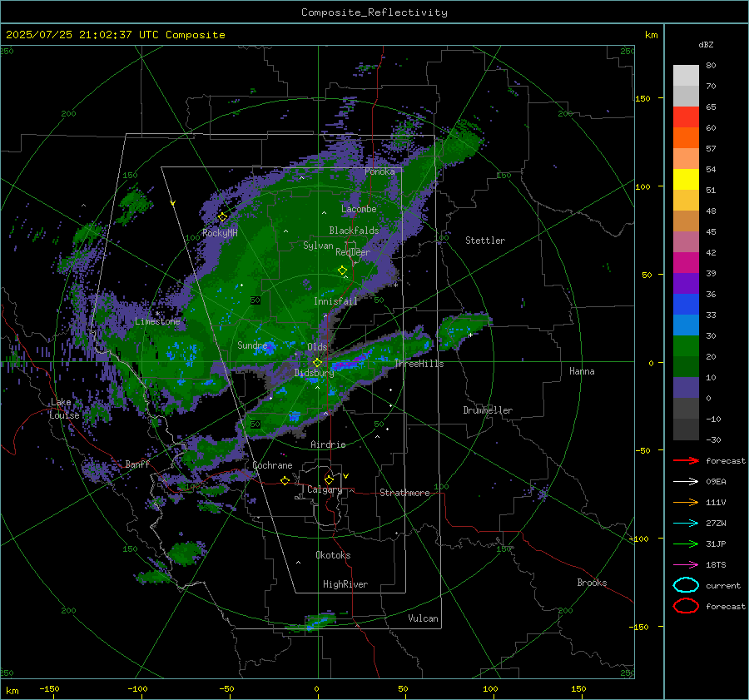Screen dimensions: 749x700
Task: Click the yellow diamond marker near RockyMH
Action: coord(222,217)
